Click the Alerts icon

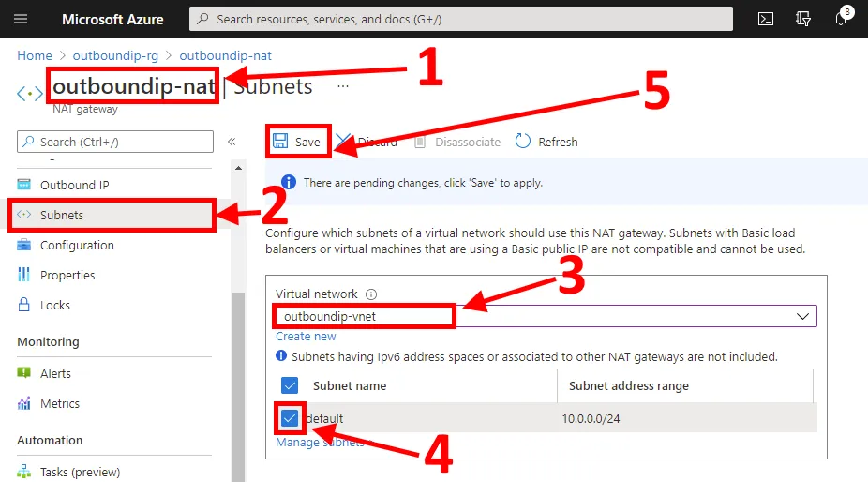pyautogui.click(x=23, y=373)
